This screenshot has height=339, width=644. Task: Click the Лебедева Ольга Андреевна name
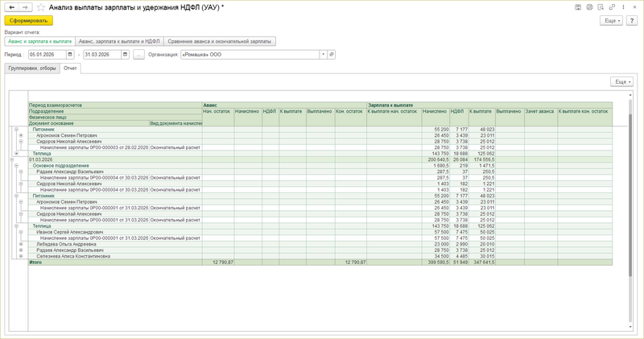(x=66, y=244)
